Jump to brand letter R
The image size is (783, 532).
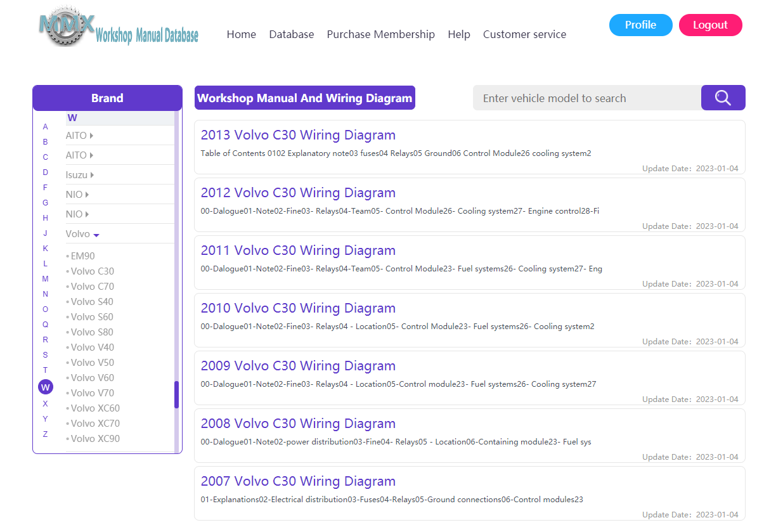[45, 340]
